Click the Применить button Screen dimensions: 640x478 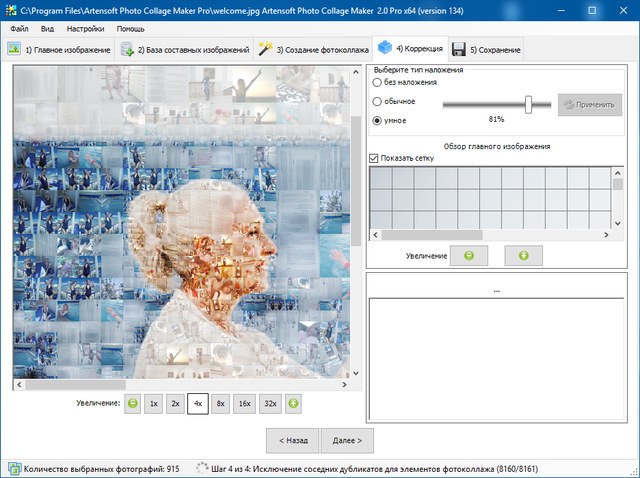tap(590, 103)
